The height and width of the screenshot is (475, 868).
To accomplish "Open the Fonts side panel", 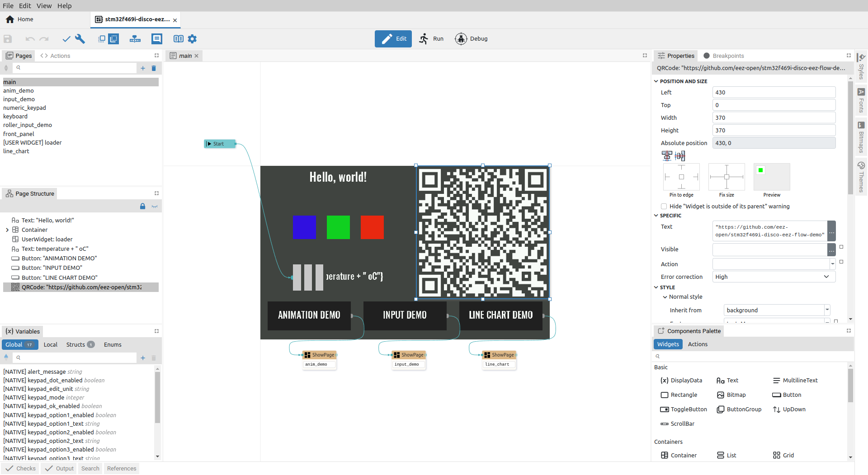I will click(x=861, y=100).
